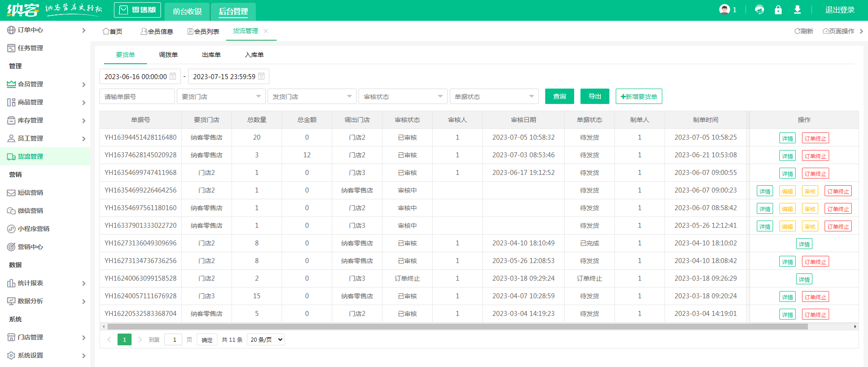
Task: Open 营销中心 target icon
Action: 11,247
